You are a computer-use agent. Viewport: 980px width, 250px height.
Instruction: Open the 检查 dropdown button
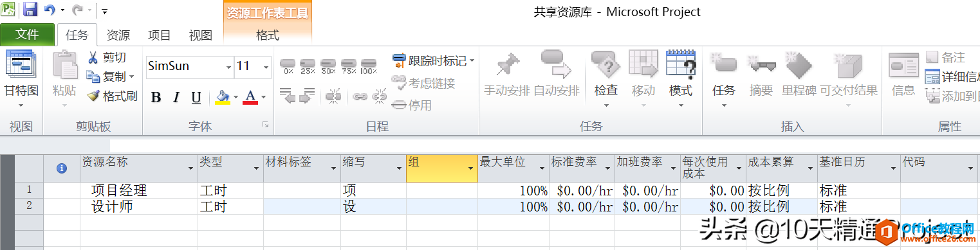click(606, 79)
